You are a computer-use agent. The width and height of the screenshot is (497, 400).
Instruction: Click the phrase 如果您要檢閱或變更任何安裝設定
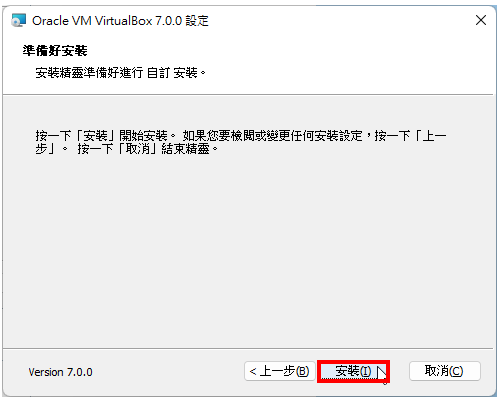click(272, 136)
